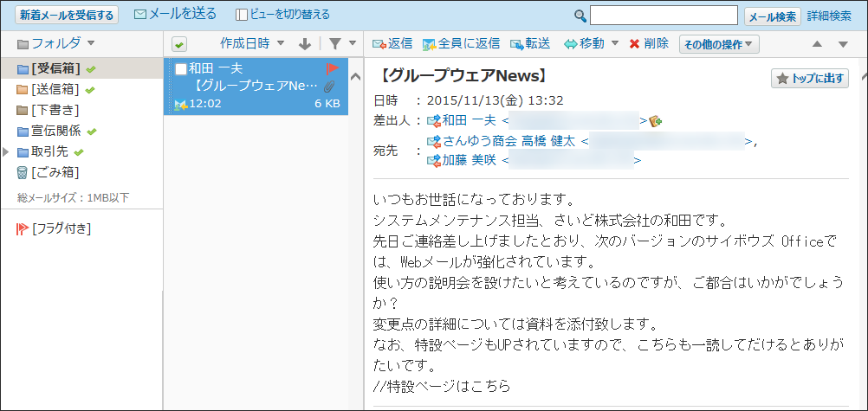Click mail icon before さんゆう商会 高橋 健太

pos(433,141)
